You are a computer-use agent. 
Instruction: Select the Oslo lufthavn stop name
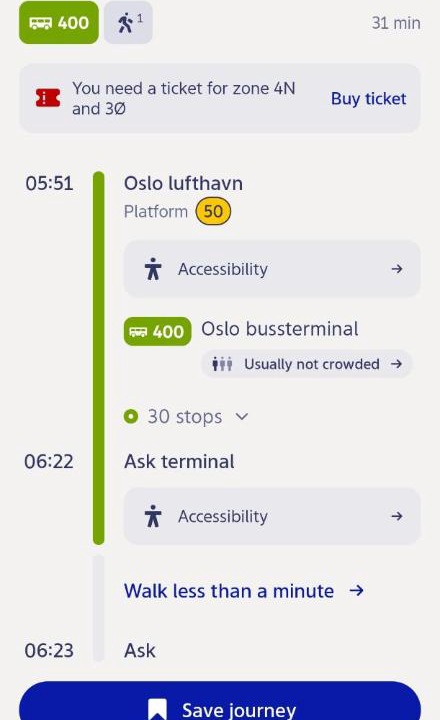tap(183, 184)
